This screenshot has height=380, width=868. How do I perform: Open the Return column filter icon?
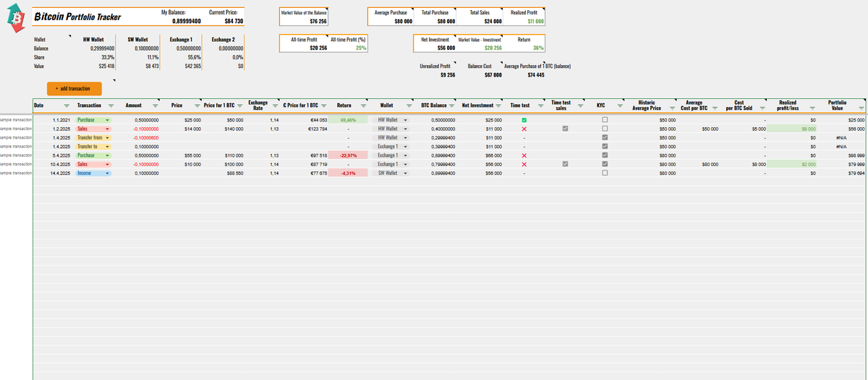click(x=363, y=105)
